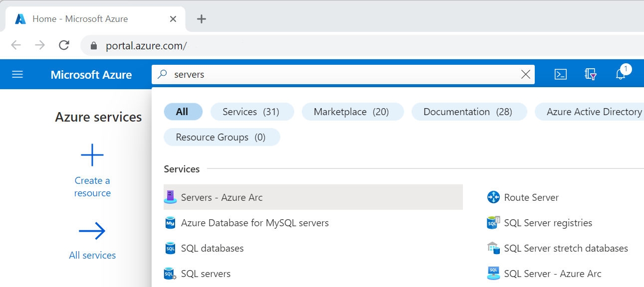Open a new browser tab
This screenshot has width=644, height=287.
click(x=202, y=19)
